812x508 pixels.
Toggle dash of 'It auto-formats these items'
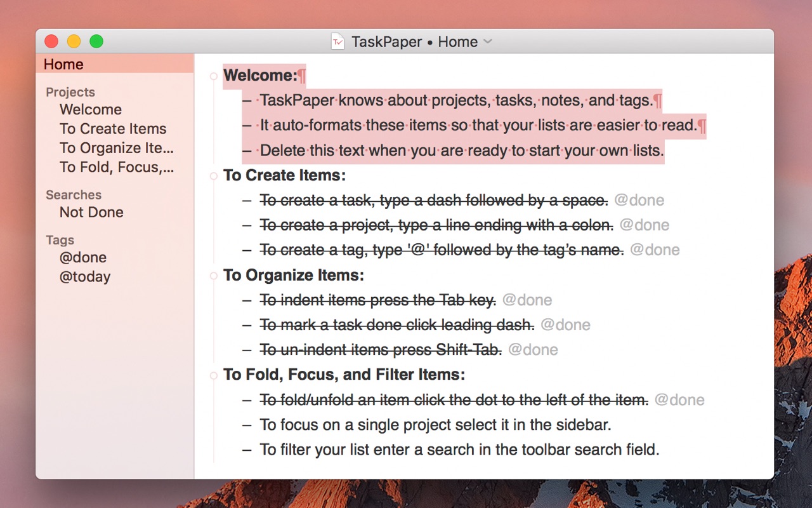[x=247, y=125]
